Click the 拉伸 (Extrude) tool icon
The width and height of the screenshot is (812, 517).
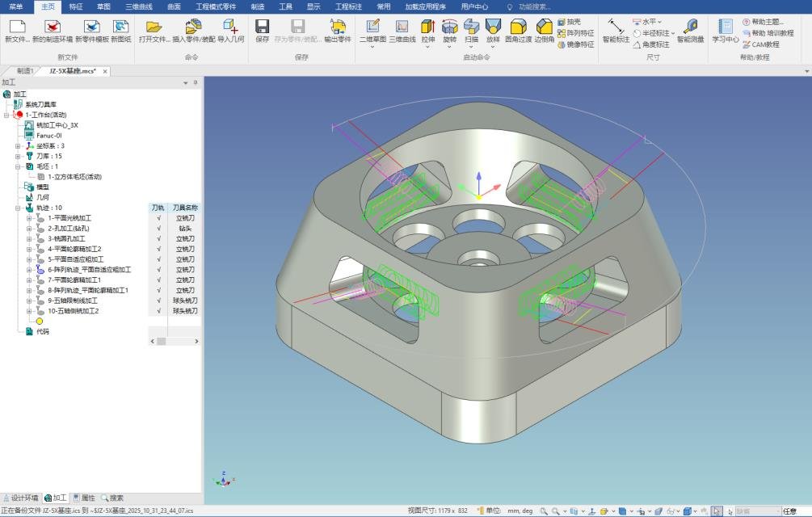pos(427,27)
